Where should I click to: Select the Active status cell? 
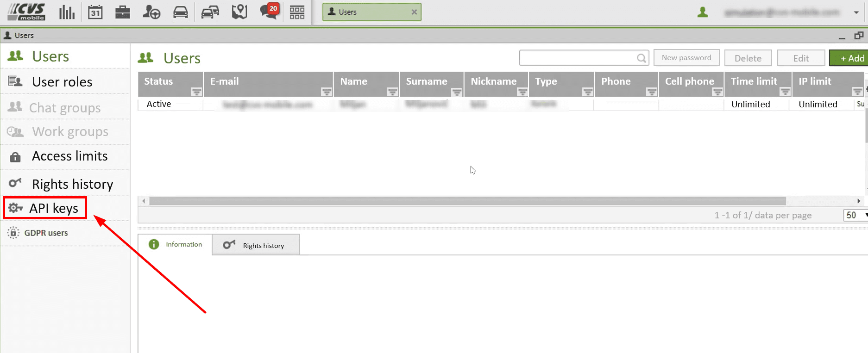[159, 104]
